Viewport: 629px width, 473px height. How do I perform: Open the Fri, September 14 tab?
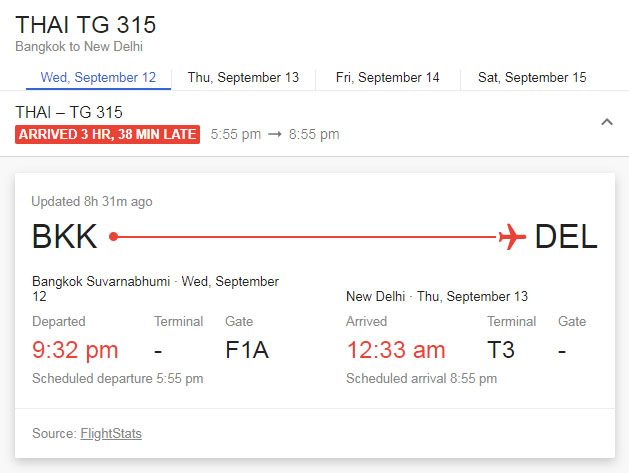click(388, 77)
